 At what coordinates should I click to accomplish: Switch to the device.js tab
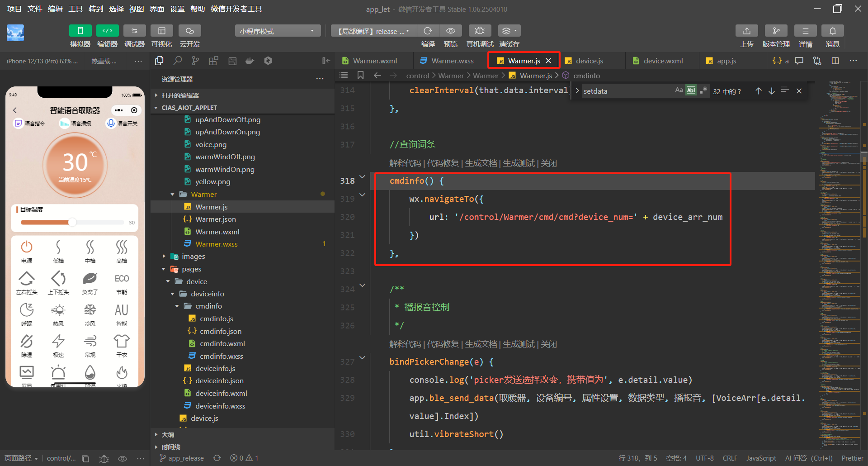[x=589, y=61]
